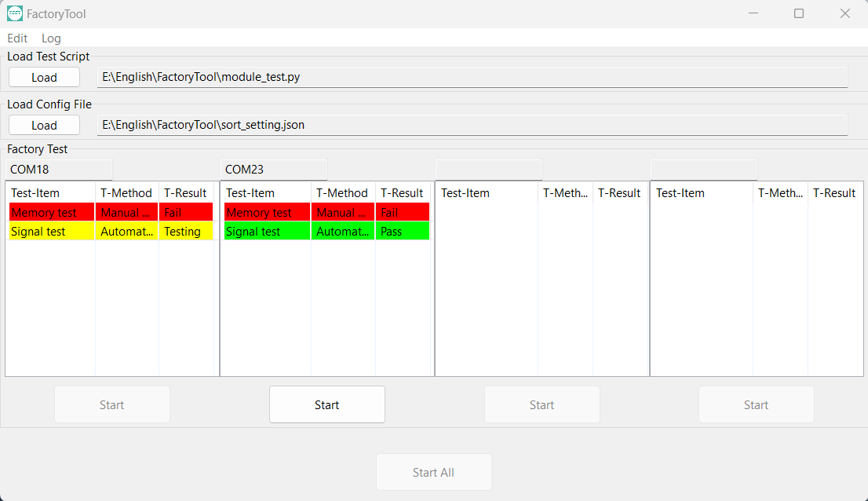Open the Edit menu
This screenshot has width=868, height=501.
[x=17, y=38]
